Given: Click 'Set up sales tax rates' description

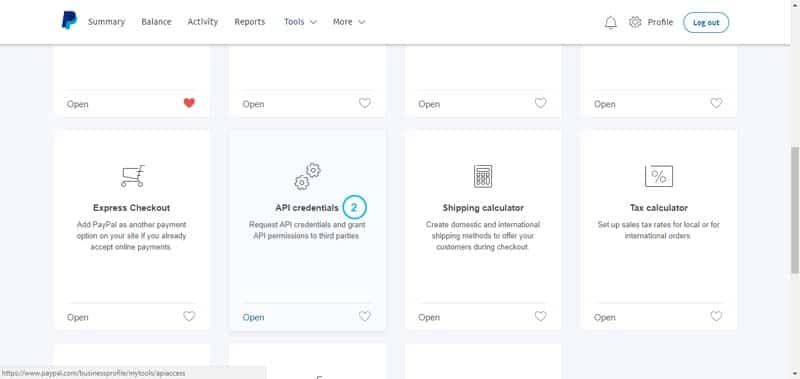Looking at the screenshot, I should pyautogui.click(x=659, y=230).
